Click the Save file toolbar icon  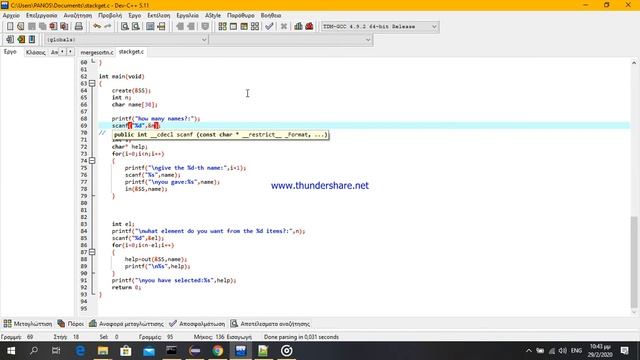pos(31,27)
